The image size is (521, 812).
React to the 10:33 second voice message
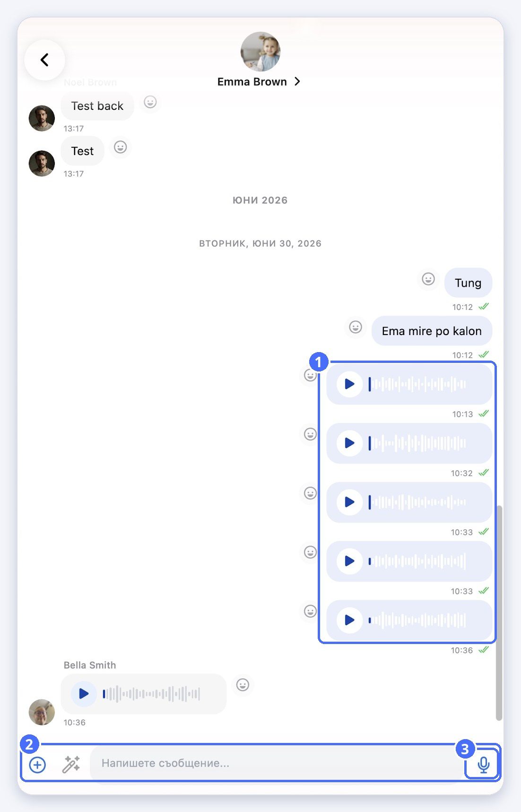click(x=310, y=552)
